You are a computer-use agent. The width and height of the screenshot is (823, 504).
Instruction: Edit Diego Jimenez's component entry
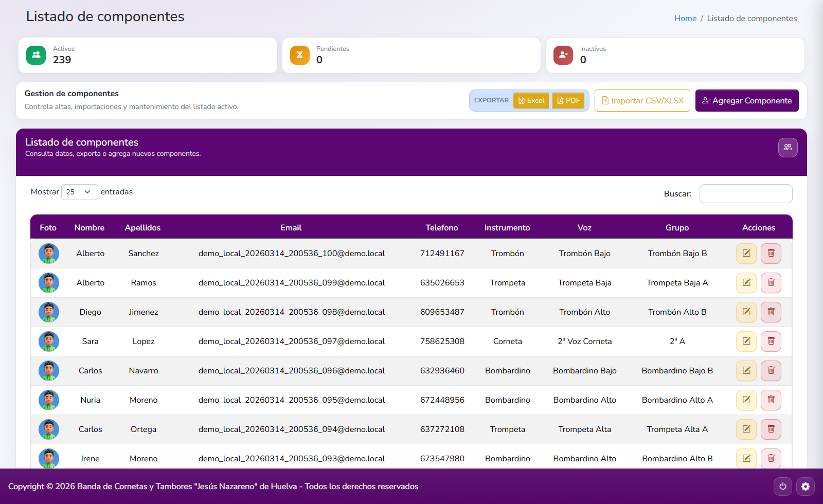point(746,312)
